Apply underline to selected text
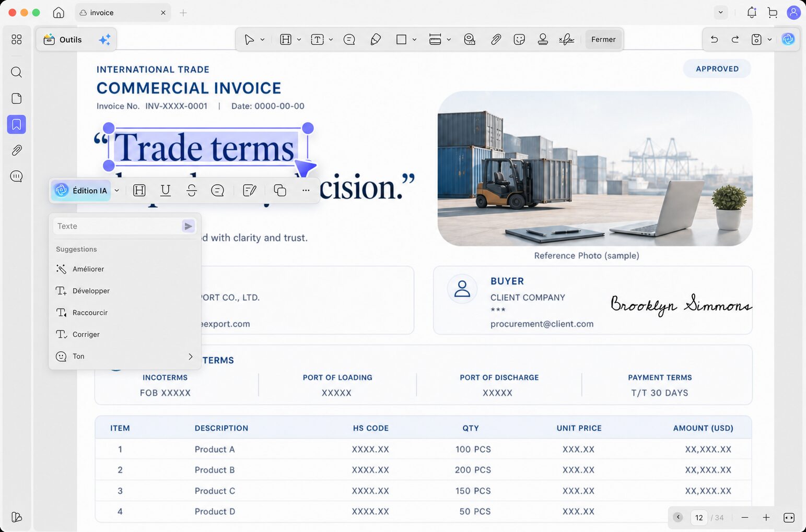806x532 pixels. click(166, 191)
